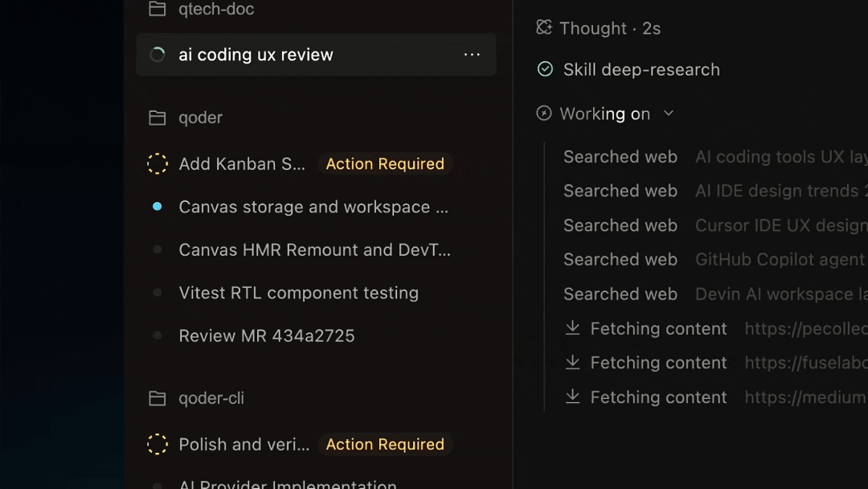Image resolution: width=868 pixels, height=489 pixels.
Task: Click the Working on compass icon
Action: [x=543, y=113]
